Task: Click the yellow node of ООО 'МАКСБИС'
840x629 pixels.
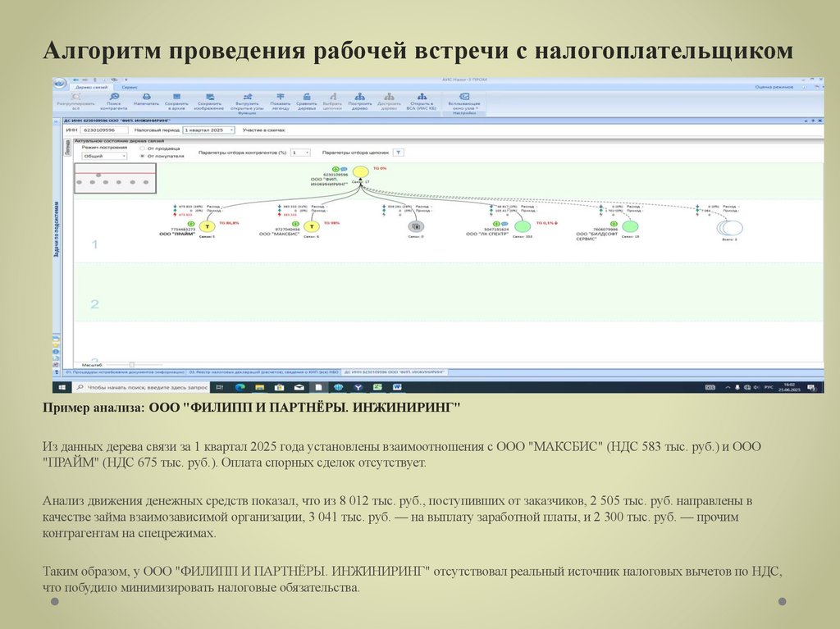Action: click(311, 226)
